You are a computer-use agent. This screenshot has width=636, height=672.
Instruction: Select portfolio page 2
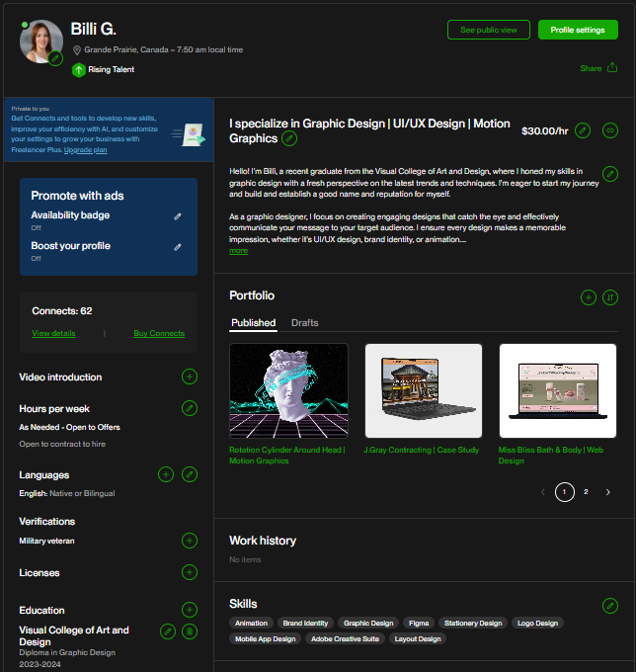click(586, 492)
